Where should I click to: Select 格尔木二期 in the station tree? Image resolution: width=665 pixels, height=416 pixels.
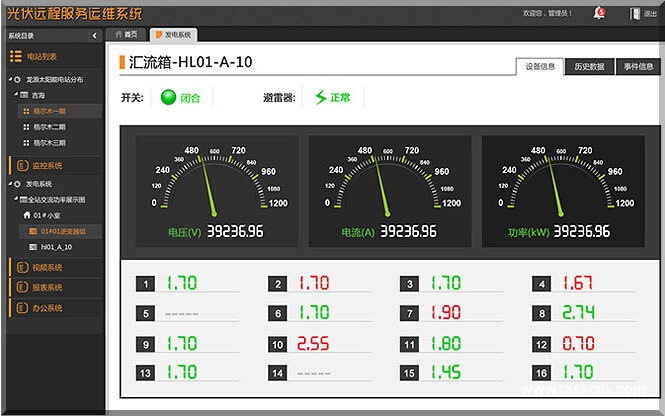tap(50, 127)
